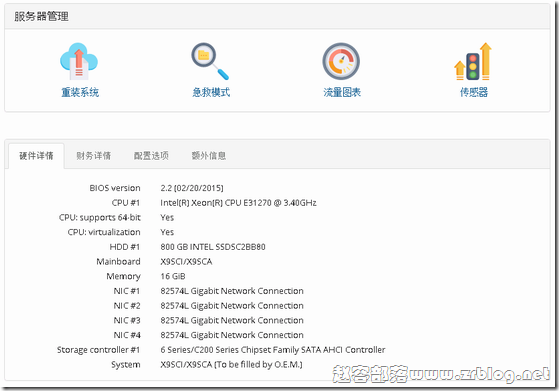Image resolution: width=559 pixels, height=391 pixels.
Task: Select the Mainboard value X9SCI/X9SCA
Action: (x=186, y=262)
